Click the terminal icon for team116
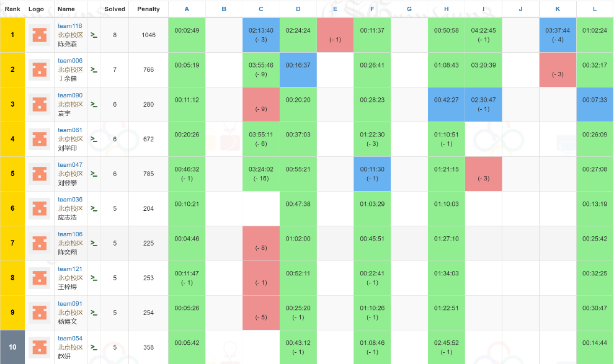Image resolution: width=614 pixels, height=364 pixels. [x=94, y=35]
